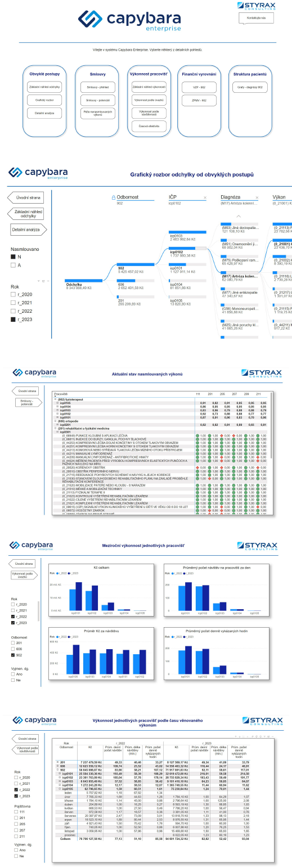292x868 pixels.
Task: Select the Odchylka root node bar
Action: (83, 281)
